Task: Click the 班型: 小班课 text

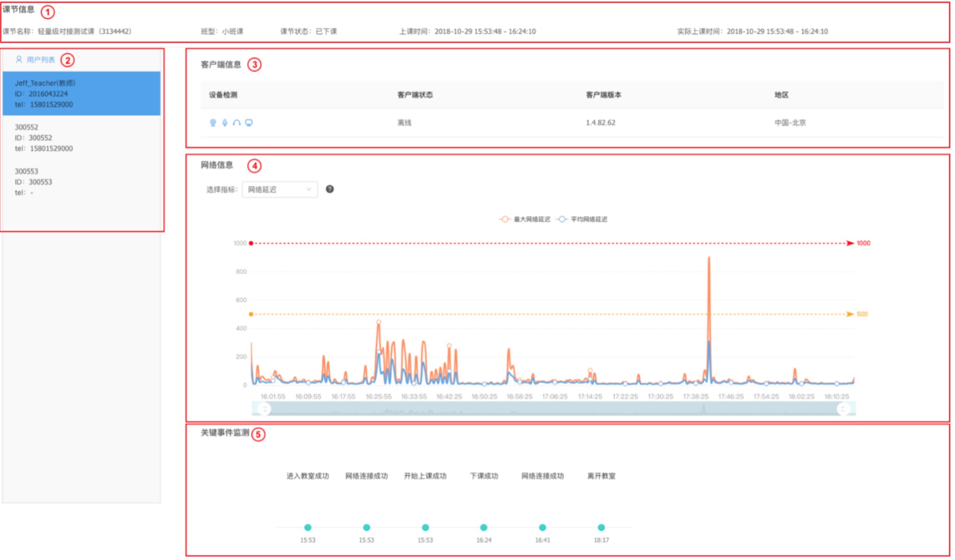Action: pyautogui.click(x=222, y=31)
